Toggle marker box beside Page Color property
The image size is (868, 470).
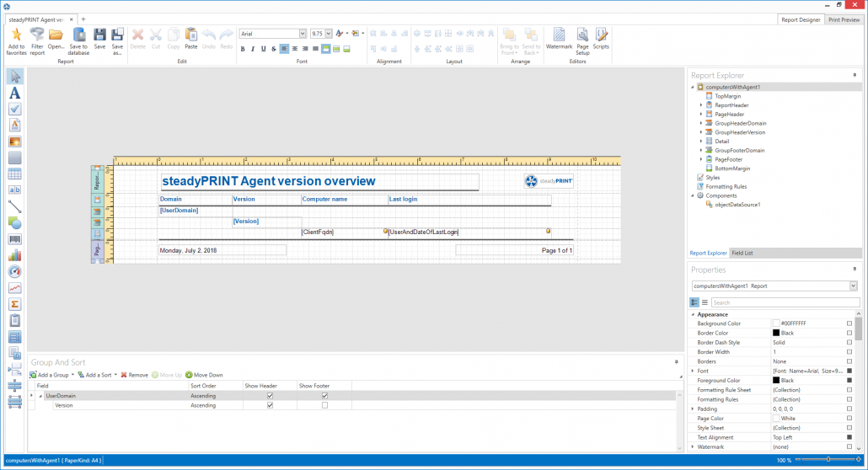pyautogui.click(x=849, y=419)
